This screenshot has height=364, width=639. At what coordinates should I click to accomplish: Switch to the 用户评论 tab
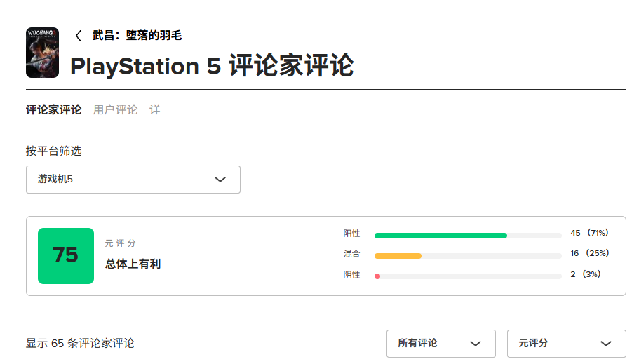pos(116,110)
